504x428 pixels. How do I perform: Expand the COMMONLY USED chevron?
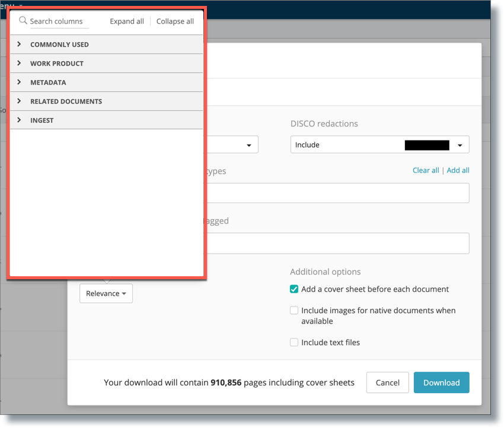pyautogui.click(x=19, y=44)
